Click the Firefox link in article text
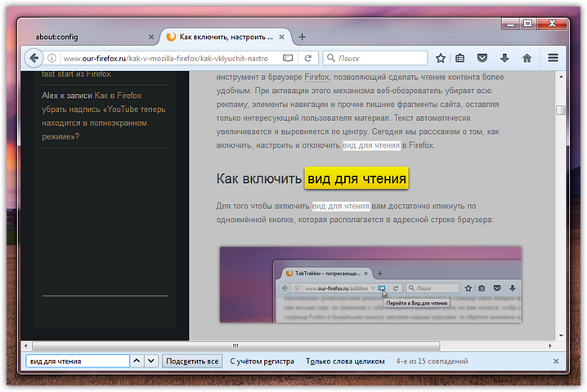 coord(316,77)
